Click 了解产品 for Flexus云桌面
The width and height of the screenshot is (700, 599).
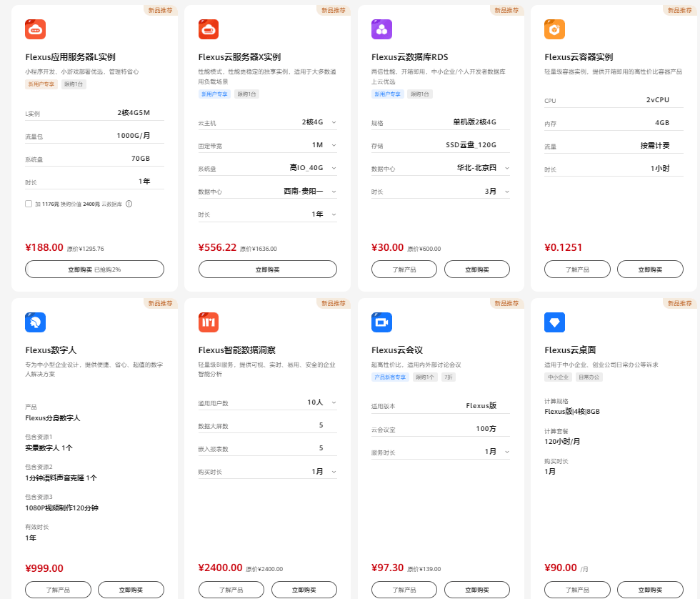pos(577,590)
